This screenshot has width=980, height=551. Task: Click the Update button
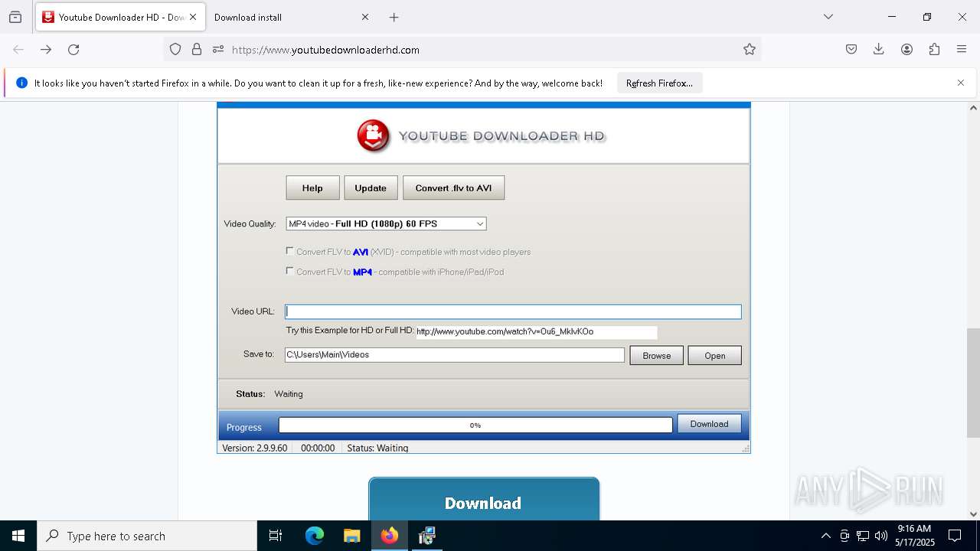[371, 187]
